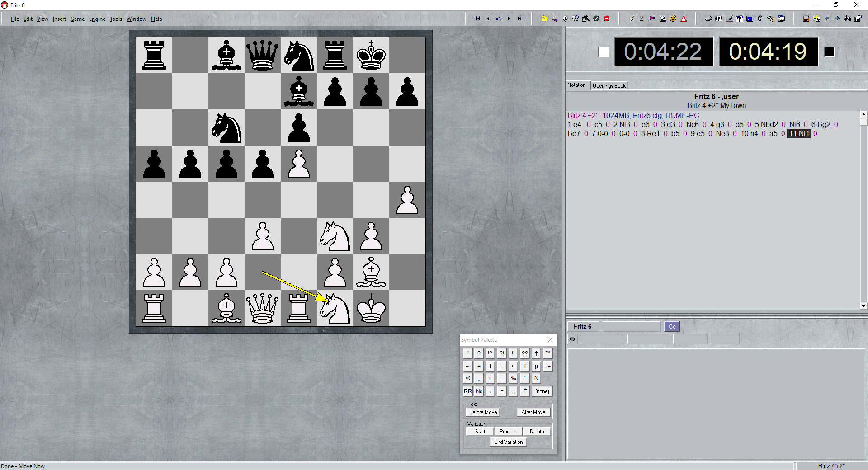
Task: Click the red triangle toolbar icon
Action: click(x=684, y=19)
